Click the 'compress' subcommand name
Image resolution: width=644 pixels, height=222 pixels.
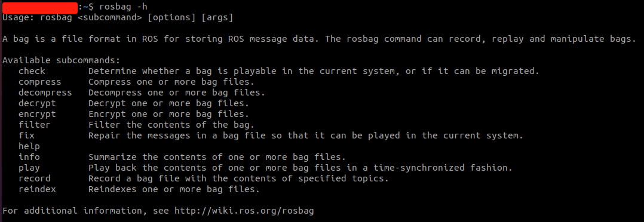coord(40,82)
